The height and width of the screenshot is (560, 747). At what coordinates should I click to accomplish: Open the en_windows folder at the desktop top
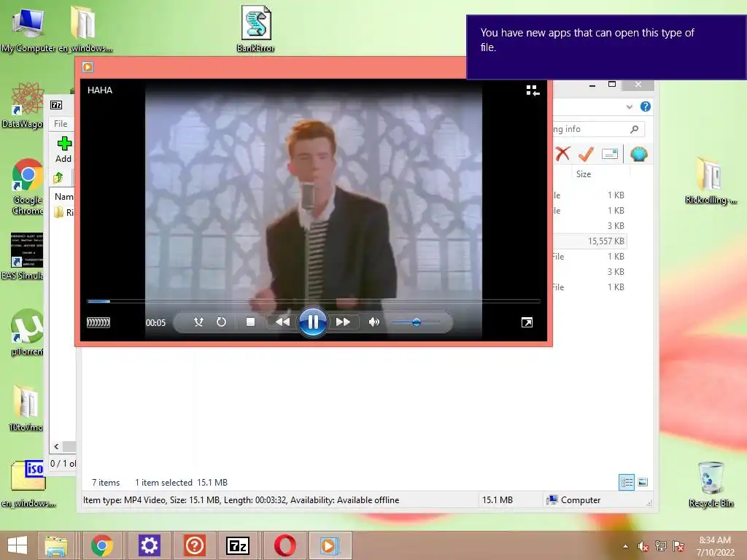(85, 28)
